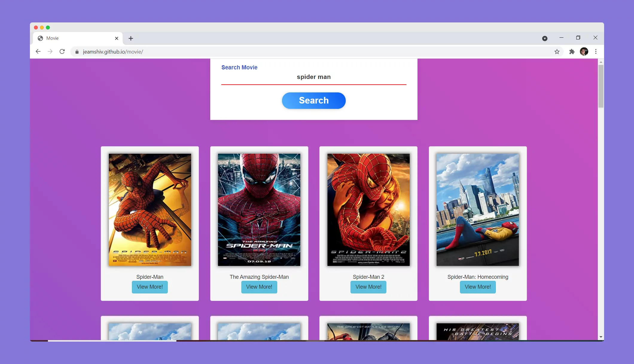Bookmark page with the star icon

[x=557, y=52]
